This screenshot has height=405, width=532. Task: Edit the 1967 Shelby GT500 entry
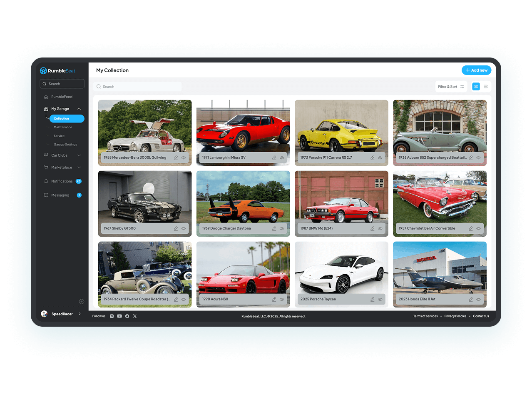pos(176,229)
